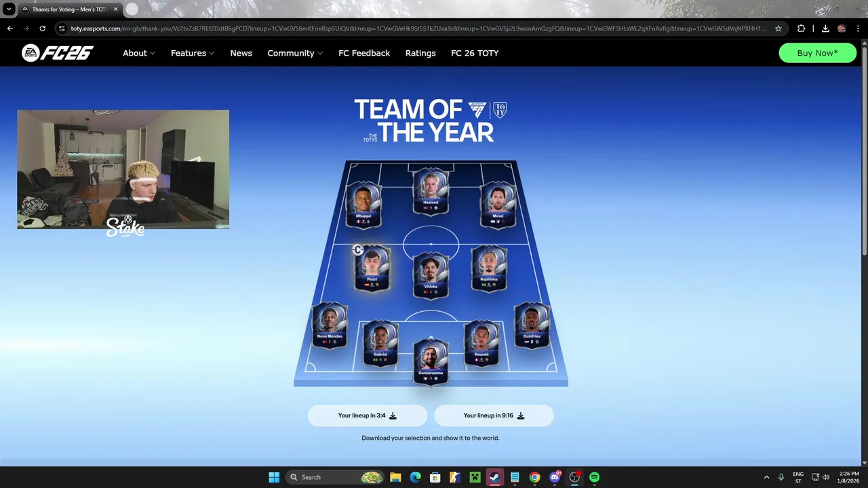Select the Gabriel player card
The width and height of the screenshot is (868, 488).
tap(380, 344)
